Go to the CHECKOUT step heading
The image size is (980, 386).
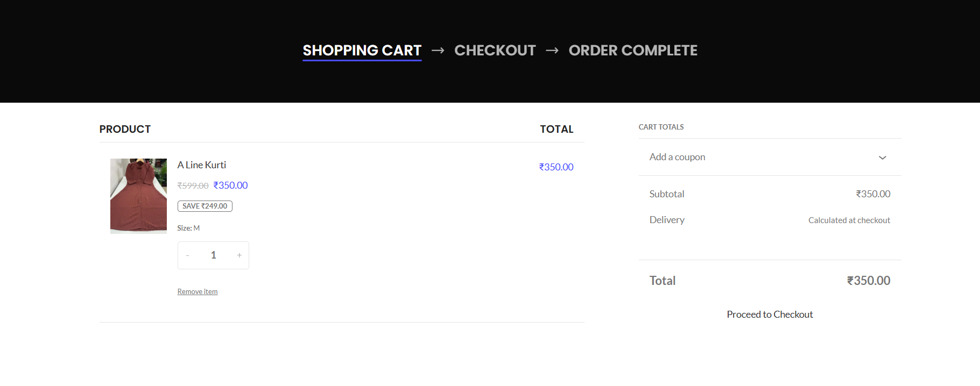point(495,51)
